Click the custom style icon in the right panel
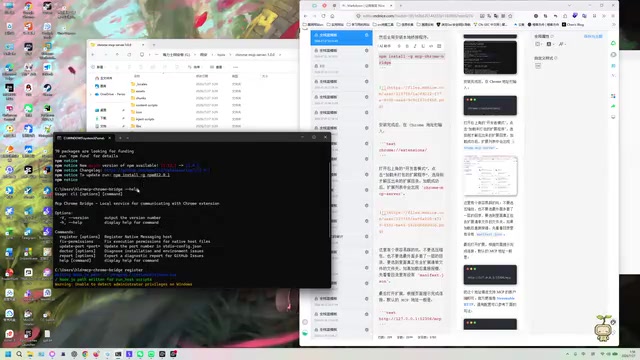Viewport: 640px width, 360px height. click(538, 66)
